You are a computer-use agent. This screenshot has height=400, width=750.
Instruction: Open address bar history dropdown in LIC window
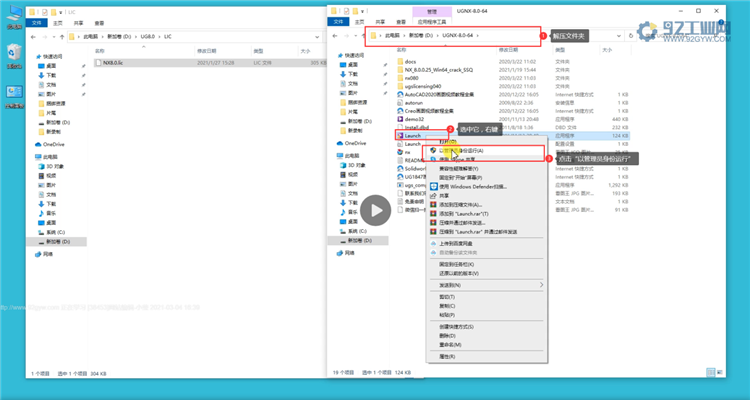coord(317,37)
